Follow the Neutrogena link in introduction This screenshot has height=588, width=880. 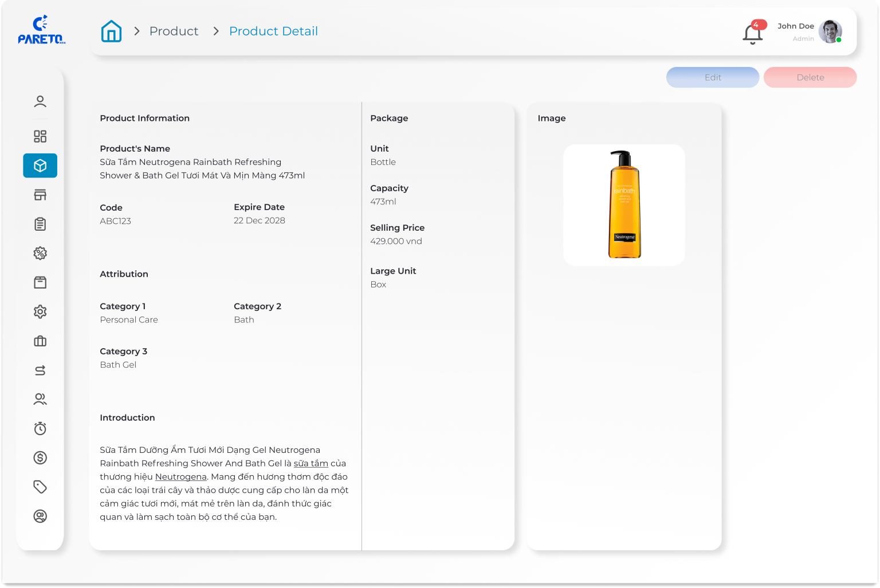click(180, 476)
